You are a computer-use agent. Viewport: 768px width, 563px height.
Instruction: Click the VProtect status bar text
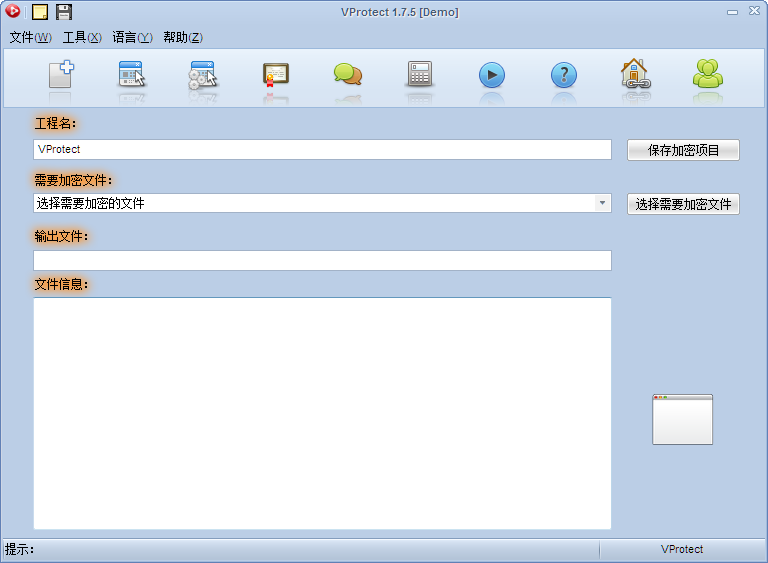(x=682, y=549)
